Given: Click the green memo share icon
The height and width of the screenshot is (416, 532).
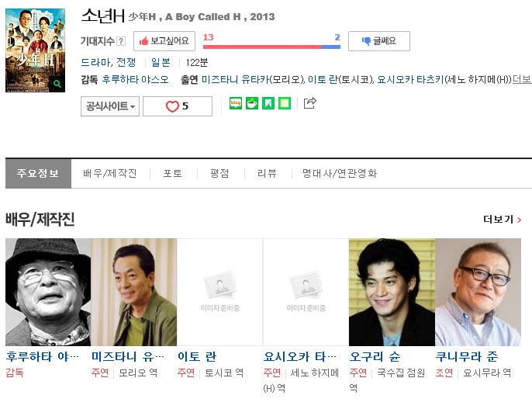Looking at the screenshot, I should point(285,103).
